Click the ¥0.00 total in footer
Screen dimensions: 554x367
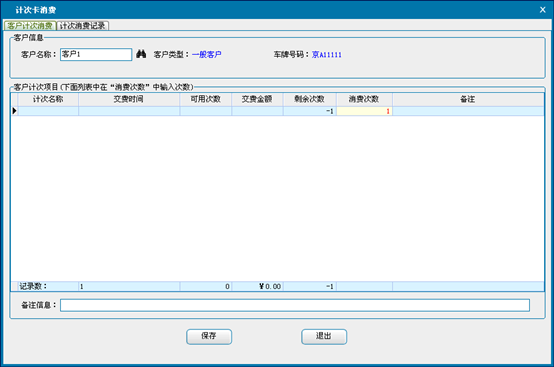click(x=270, y=286)
